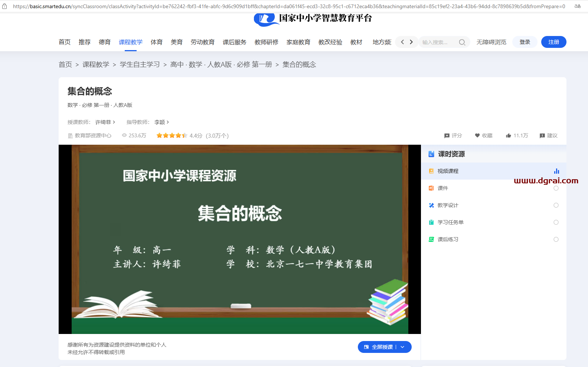Click the 教育部资源中心 building icon
The image size is (588, 367).
click(70, 136)
